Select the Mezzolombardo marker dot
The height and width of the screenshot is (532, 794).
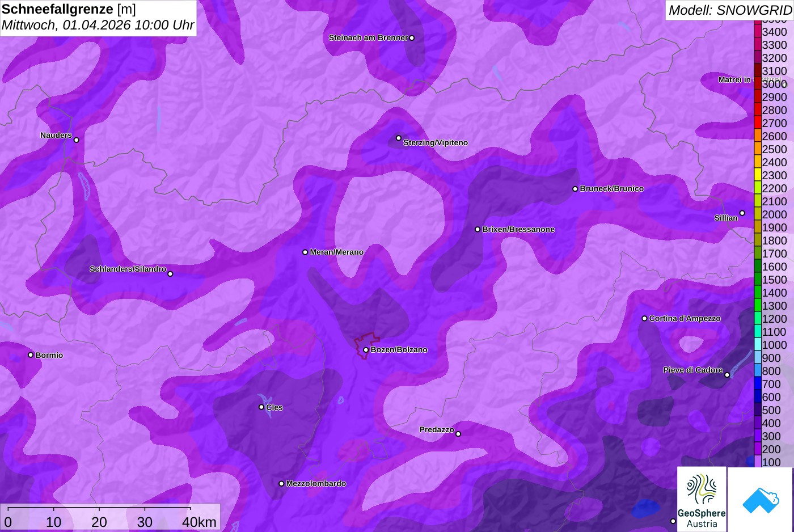click(x=281, y=484)
